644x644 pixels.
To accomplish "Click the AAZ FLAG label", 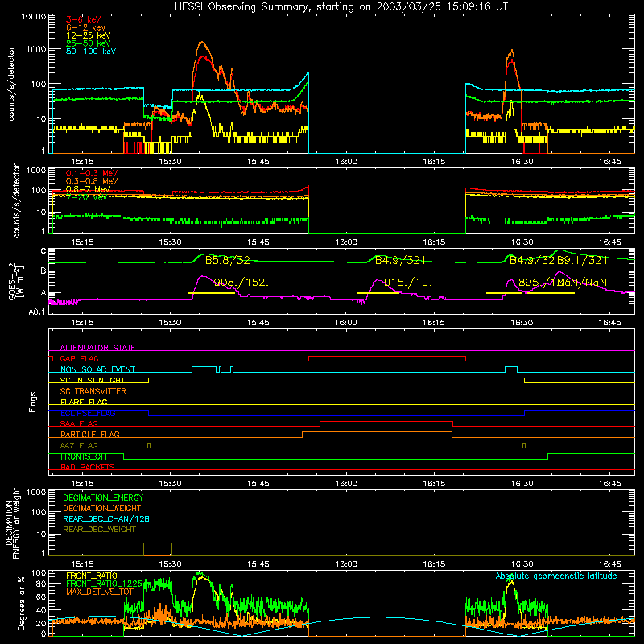I will (79, 445).
